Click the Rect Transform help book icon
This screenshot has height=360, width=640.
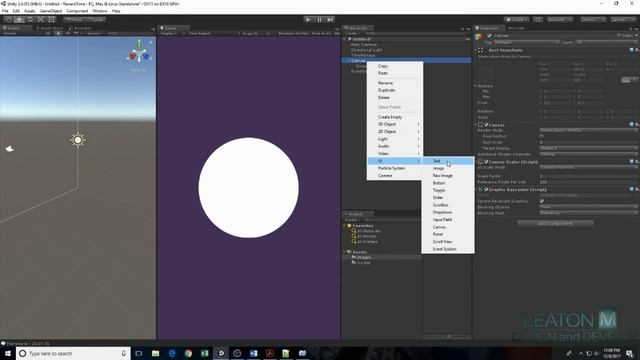pyautogui.click(x=631, y=50)
